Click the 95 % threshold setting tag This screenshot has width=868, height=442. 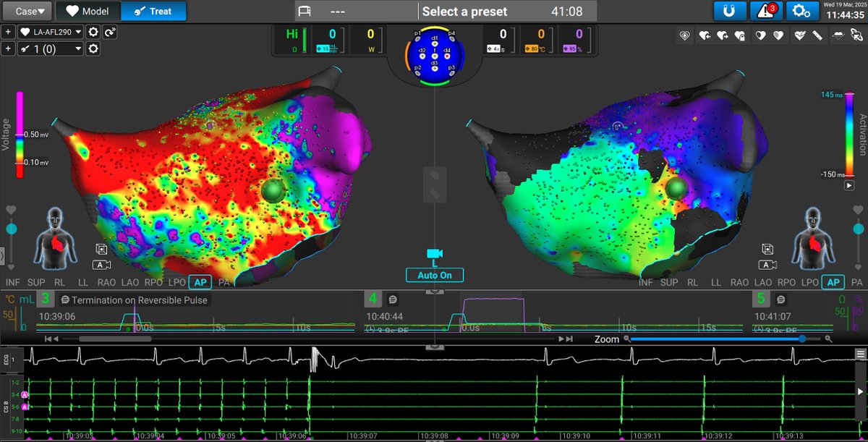(574, 48)
